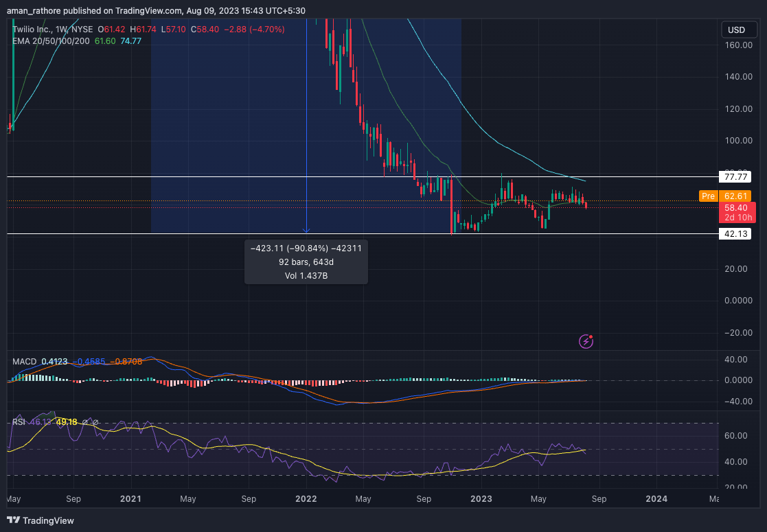This screenshot has width=767, height=532.
Task: Click the high value H61.74
Action: tap(143, 30)
